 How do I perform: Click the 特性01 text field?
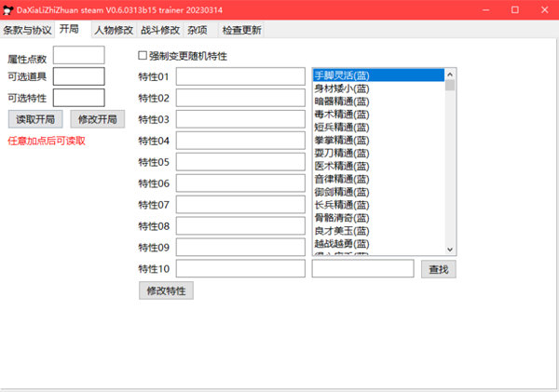click(x=240, y=76)
